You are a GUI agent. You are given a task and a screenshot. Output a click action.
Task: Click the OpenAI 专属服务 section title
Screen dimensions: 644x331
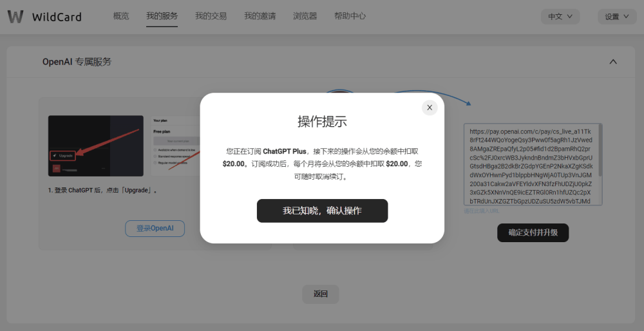[77, 62]
